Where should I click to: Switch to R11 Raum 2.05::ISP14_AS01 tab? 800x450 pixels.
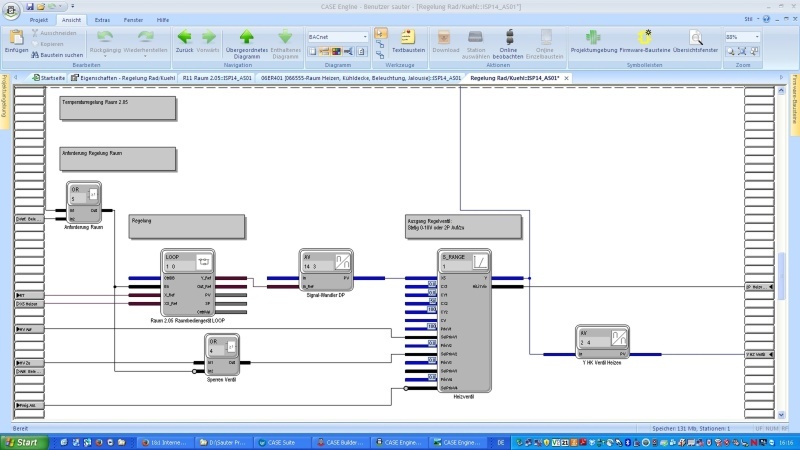217,78
